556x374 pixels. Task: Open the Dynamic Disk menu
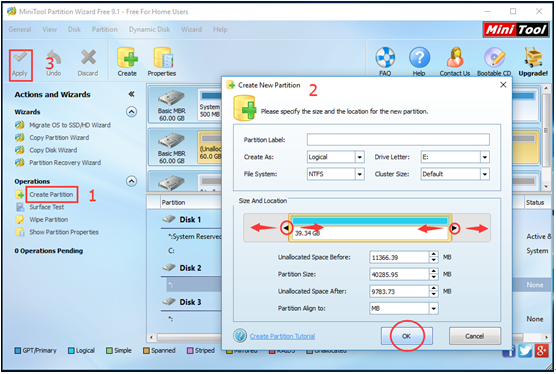point(149,29)
